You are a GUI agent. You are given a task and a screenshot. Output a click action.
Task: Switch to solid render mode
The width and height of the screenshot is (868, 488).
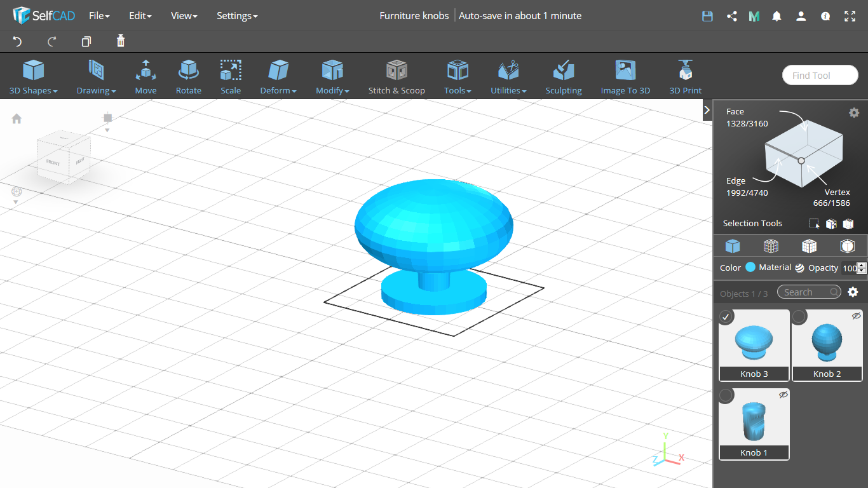pyautogui.click(x=733, y=246)
